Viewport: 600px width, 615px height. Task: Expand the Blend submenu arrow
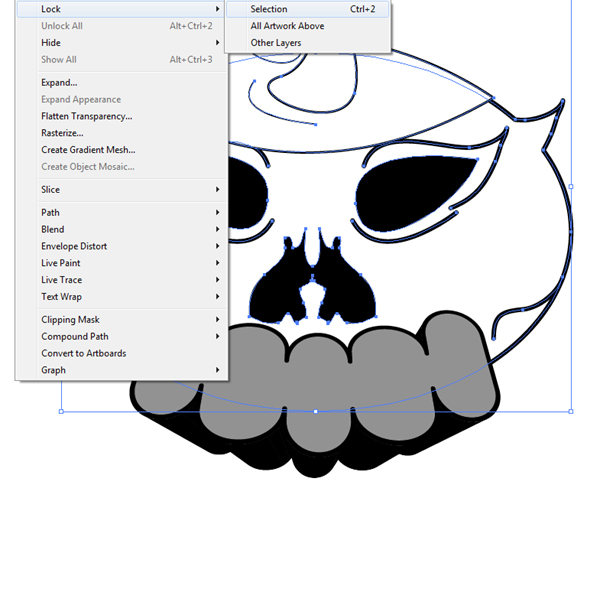click(x=218, y=229)
